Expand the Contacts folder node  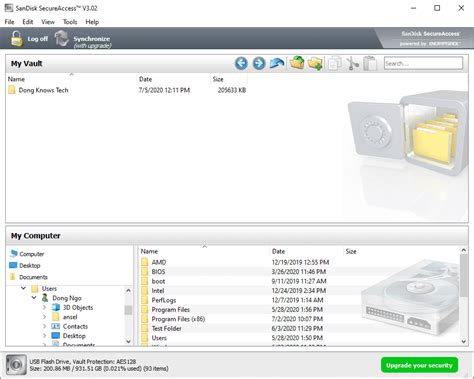point(45,326)
